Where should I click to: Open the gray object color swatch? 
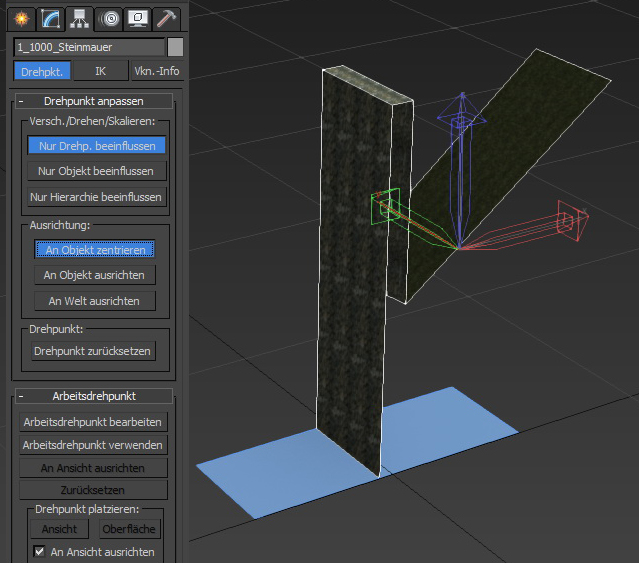click(x=175, y=47)
